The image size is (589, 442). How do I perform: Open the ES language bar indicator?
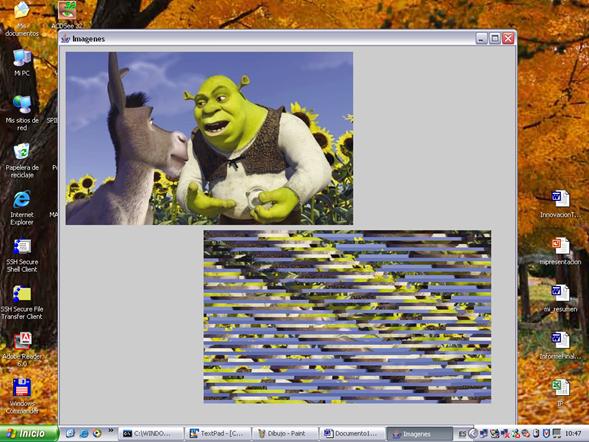[x=462, y=434]
